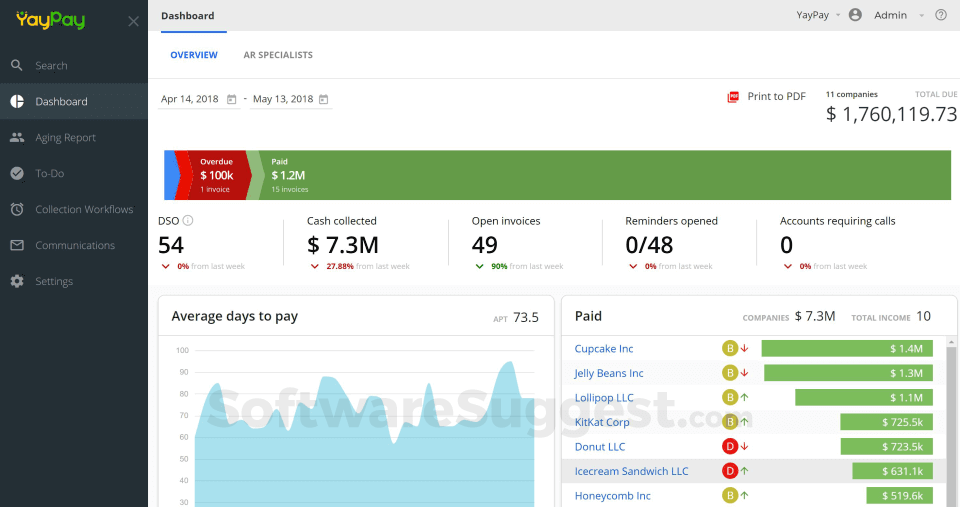This screenshot has height=507, width=960.
Task: Switch to the AR Specialists tab
Action: tap(278, 55)
